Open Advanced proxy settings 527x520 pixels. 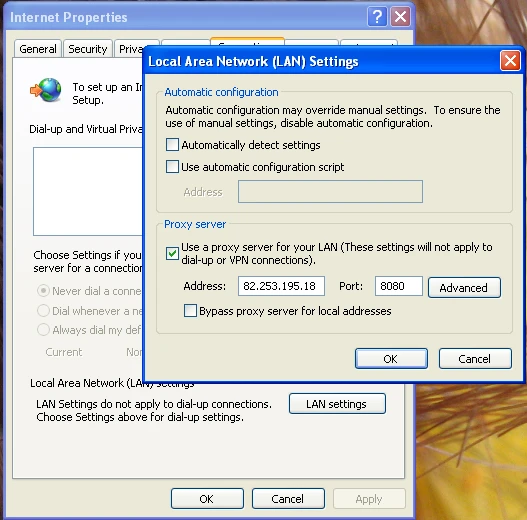[x=464, y=287]
